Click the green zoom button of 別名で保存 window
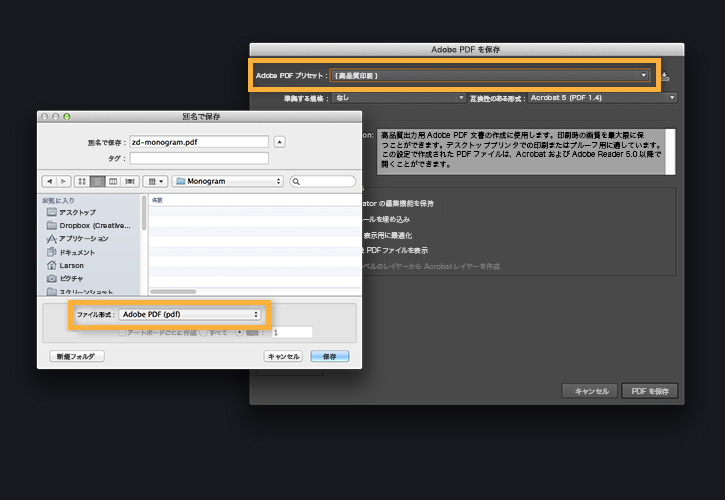The width and height of the screenshot is (725, 500). [x=67, y=117]
